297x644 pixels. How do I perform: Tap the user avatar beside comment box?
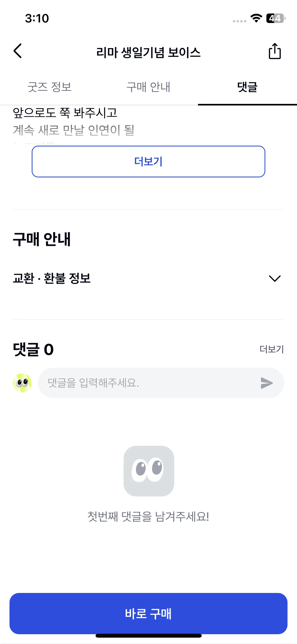(x=22, y=383)
